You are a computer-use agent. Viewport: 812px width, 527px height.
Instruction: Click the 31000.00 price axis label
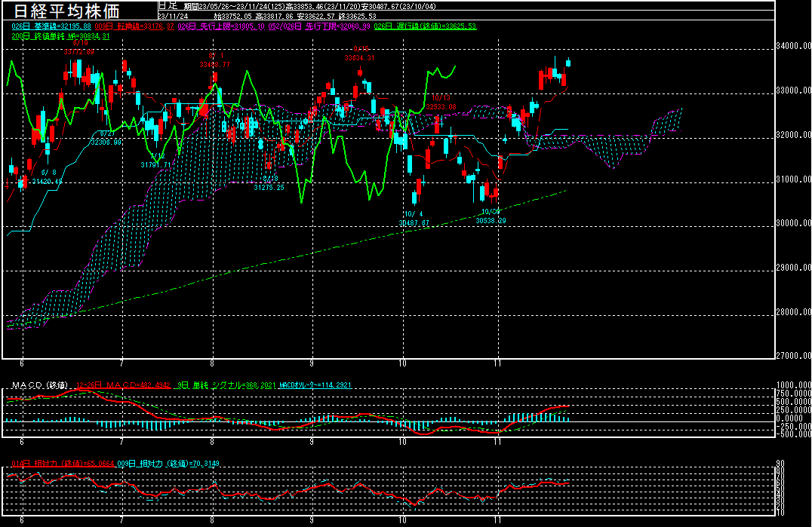tap(793, 179)
